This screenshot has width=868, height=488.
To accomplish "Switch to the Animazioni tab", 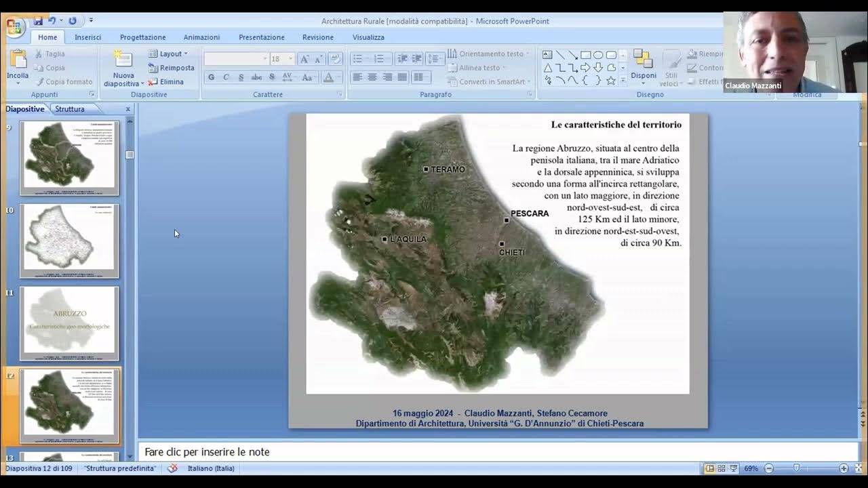I will point(201,37).
